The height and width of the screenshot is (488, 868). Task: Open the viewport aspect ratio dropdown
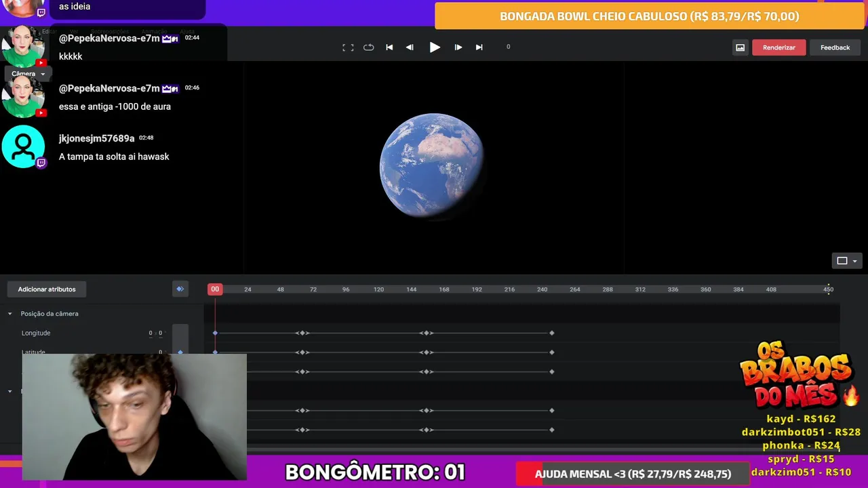[847, 261]
